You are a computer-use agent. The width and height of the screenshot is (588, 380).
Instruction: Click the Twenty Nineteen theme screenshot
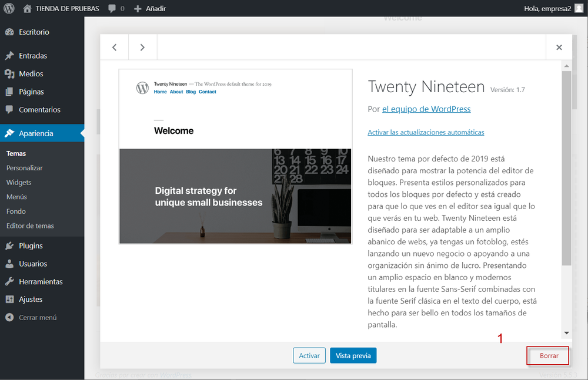pos(236,157)
